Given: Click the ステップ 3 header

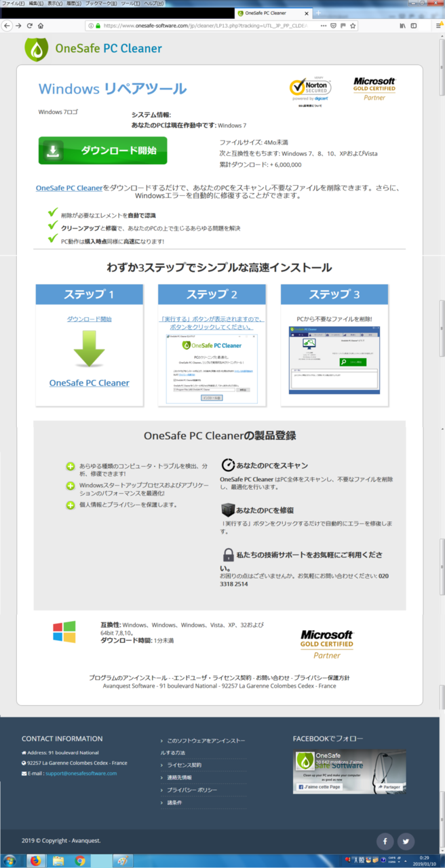Looking at the screenshot, I should (x=334, y=294).
